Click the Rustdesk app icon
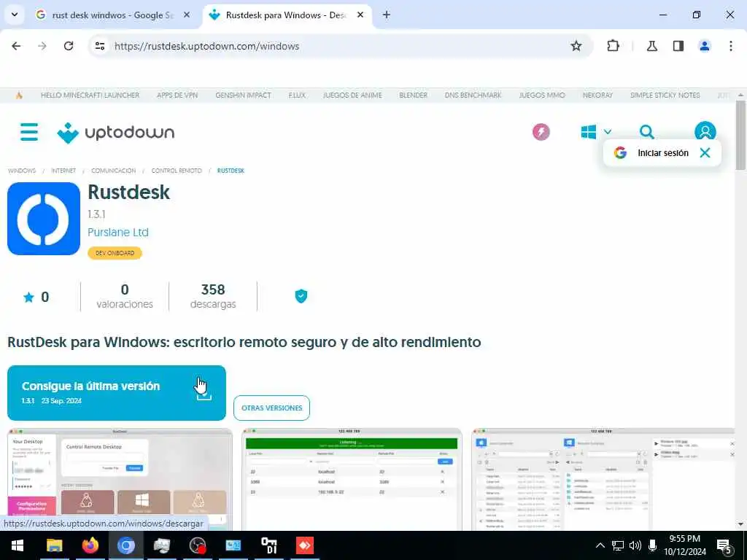747x560 pixels. click(44, 219)
